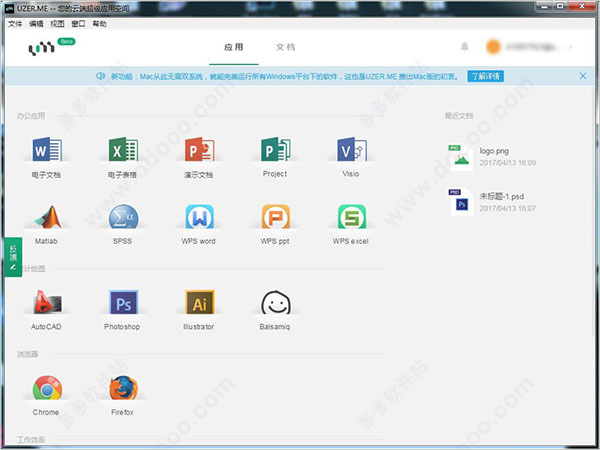600x450 pixels.
Task: Switch to the 文档 tab
Action: click(x=285, y=47)
